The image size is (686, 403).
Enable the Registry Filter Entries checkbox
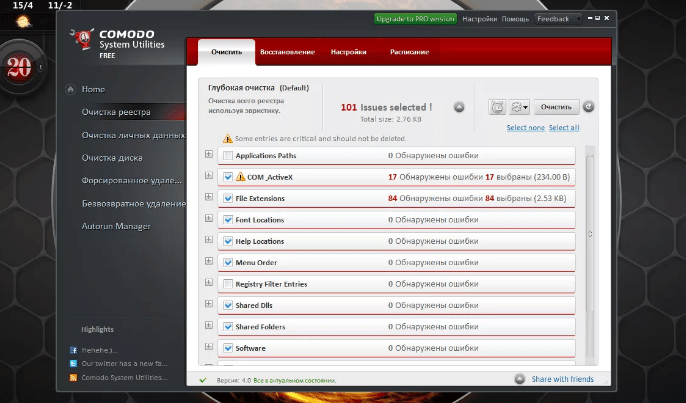pos(228,284)
